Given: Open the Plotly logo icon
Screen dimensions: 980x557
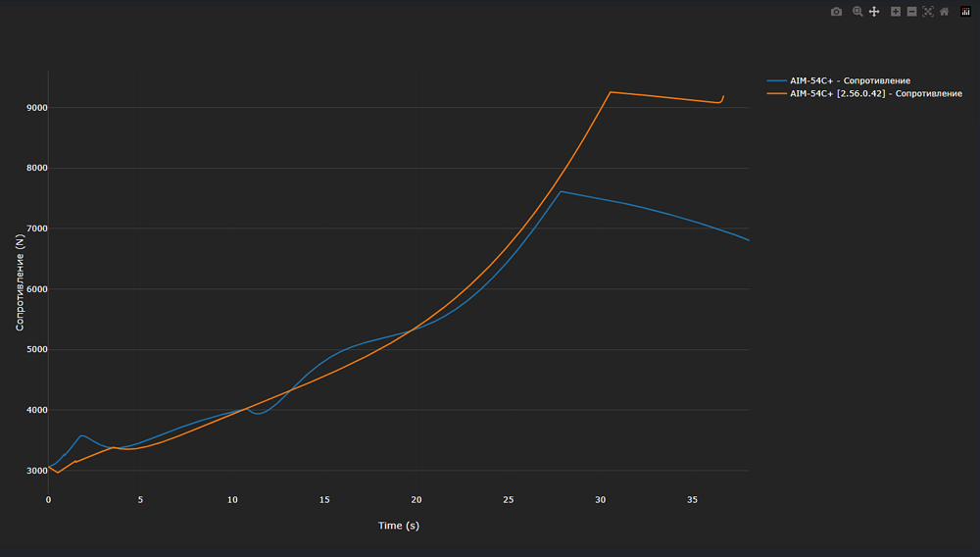Looking at the screenshot, I should [x=965, y=12].
